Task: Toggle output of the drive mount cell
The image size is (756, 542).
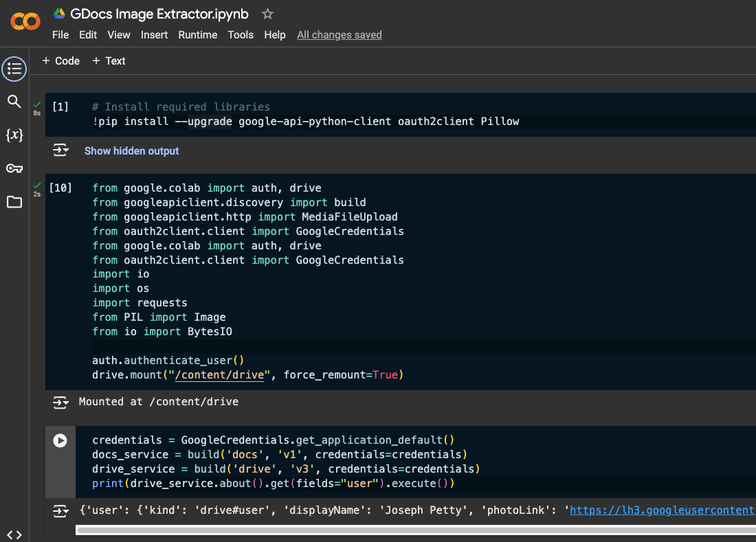Action: (x=61, y=402)
